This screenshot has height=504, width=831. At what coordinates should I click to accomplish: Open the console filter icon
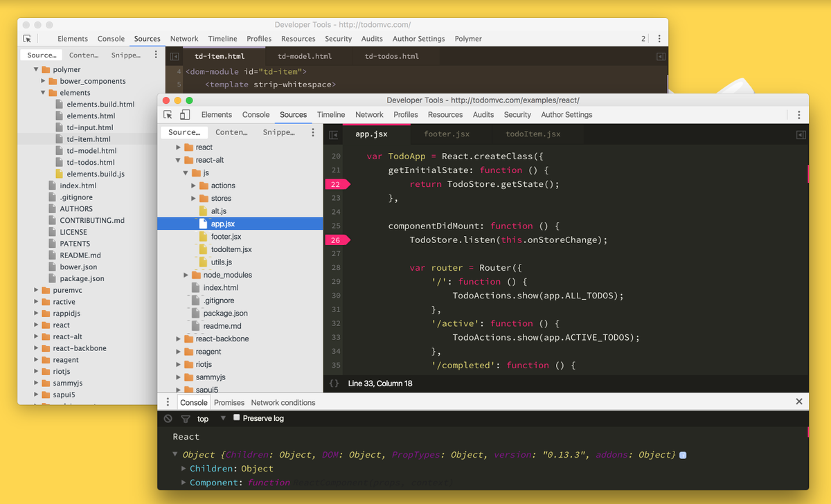coord(184,418)
